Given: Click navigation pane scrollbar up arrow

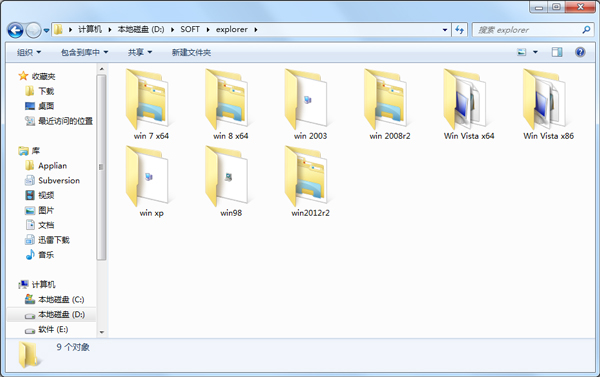Looking at the screenshot, I should pyautogui.click(x=101, y=69).
